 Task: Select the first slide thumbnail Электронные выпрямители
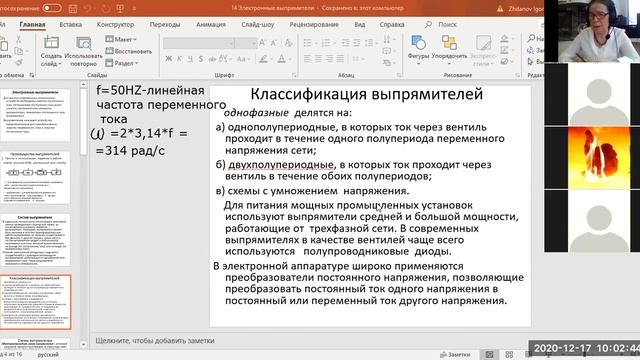point(35,115)
